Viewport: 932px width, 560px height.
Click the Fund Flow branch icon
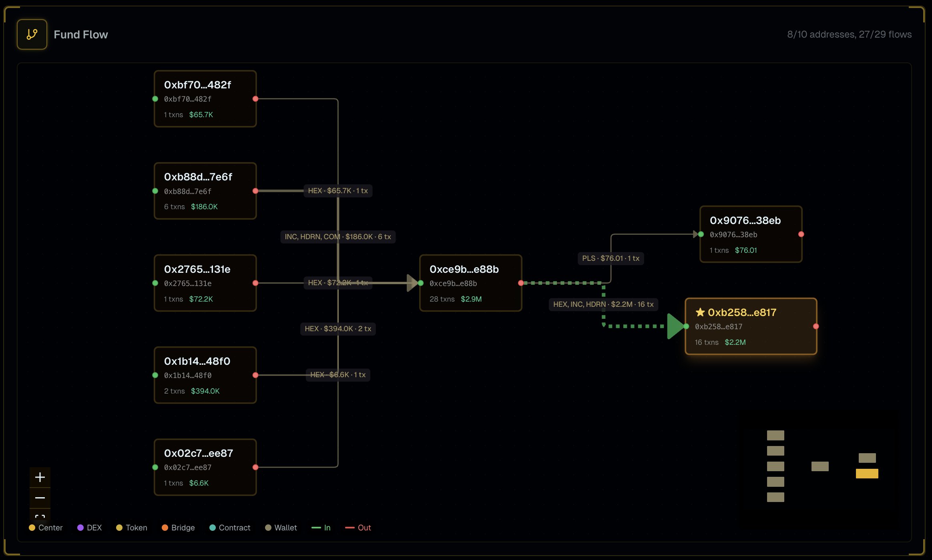(32, 34)
